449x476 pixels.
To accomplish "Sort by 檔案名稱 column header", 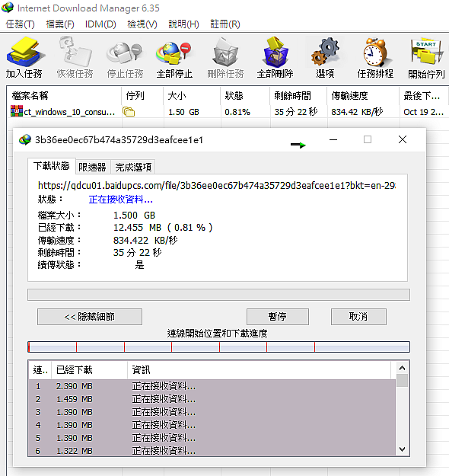I will click(x=64, y=96).
